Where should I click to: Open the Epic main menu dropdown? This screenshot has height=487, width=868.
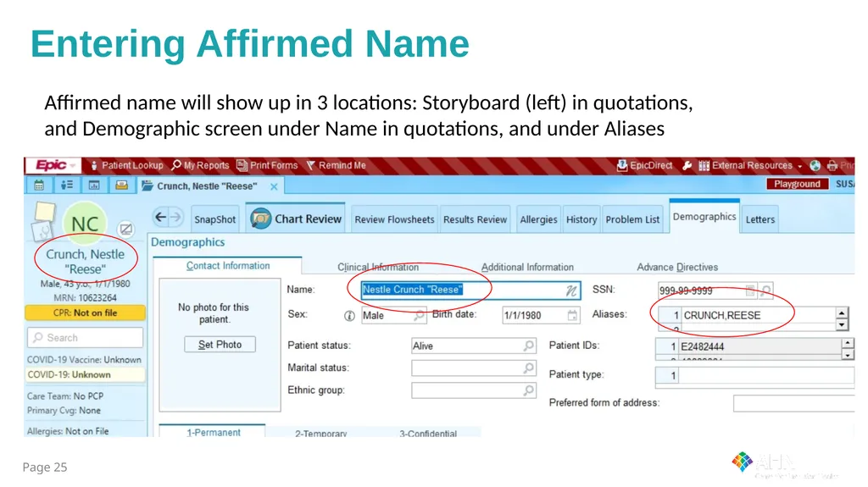pos(53,165)
